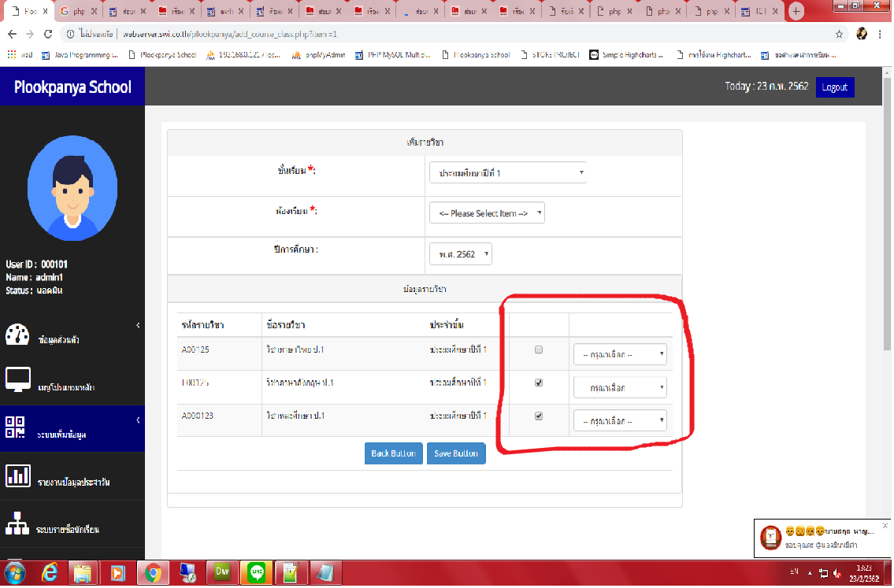Click the monitor icon in sidebar
Screen dimensions: 894x588
[x=17, y=379]
